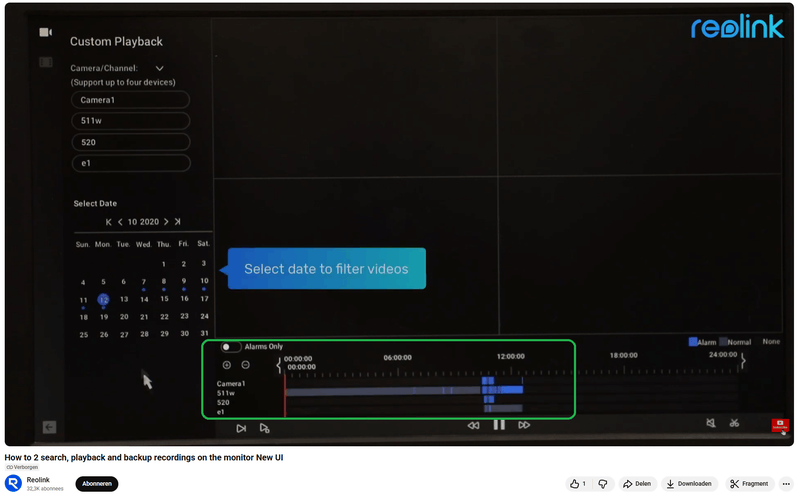This screenshot has height=496, width=800.
Task: Click the right timeline bracket arrow
Action: (x=743, y=361)
